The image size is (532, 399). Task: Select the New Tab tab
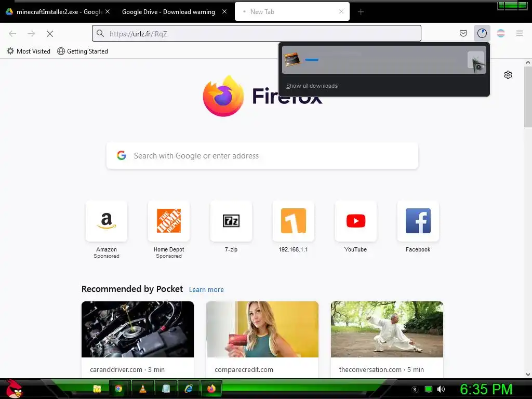click(x=292, y=12)
